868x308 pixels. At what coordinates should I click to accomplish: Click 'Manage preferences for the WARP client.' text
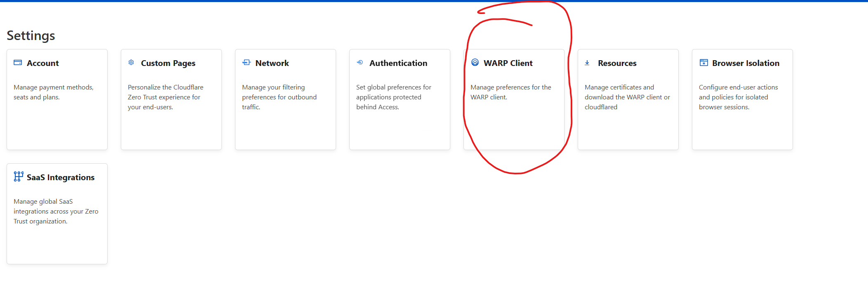pos(511,92)
